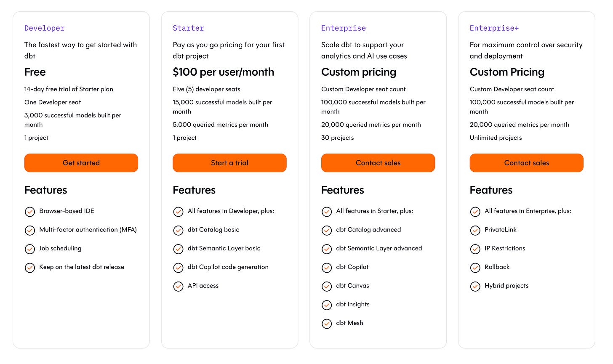
Task: Click checkmark icon next to Hybrid projects
Action: (475, 287)
